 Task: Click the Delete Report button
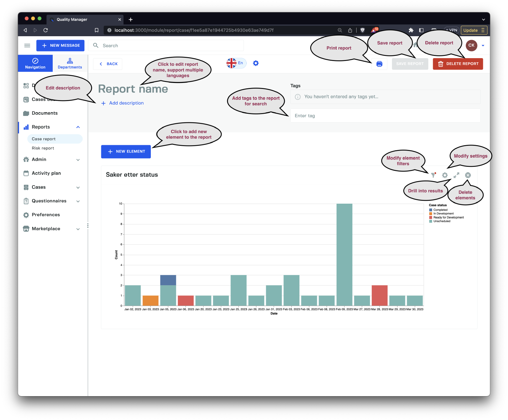pyautogui.click(x=458, y=64)
